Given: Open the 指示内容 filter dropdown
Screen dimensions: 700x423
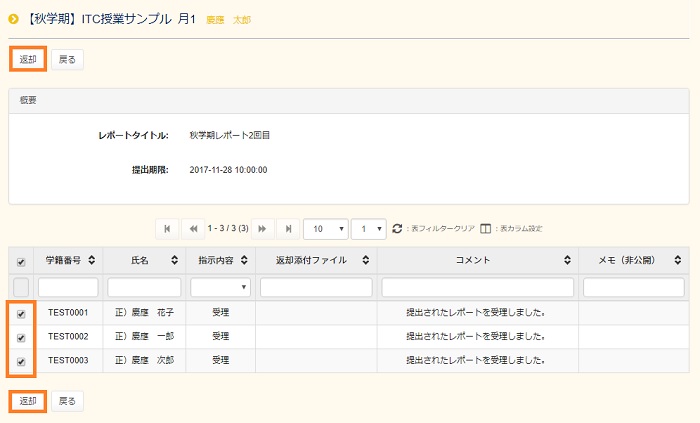Looking at the screenshot, I should click(x=220, y=287).
